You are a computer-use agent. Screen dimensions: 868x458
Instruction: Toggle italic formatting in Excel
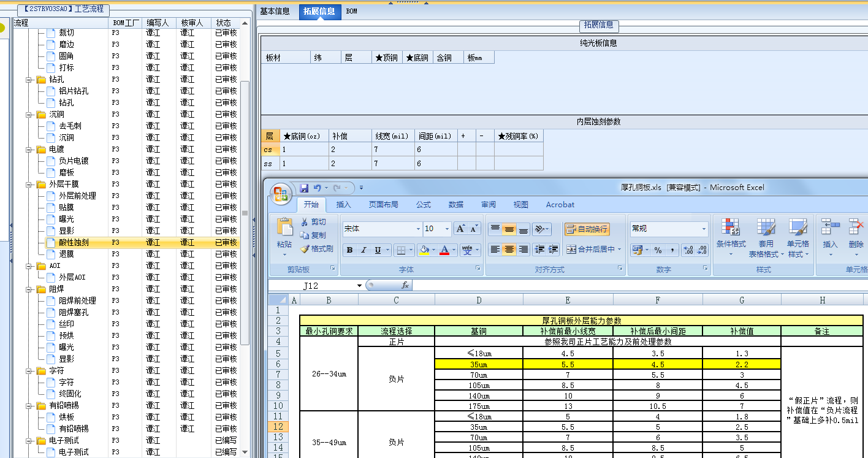click(x=364, y=250)
